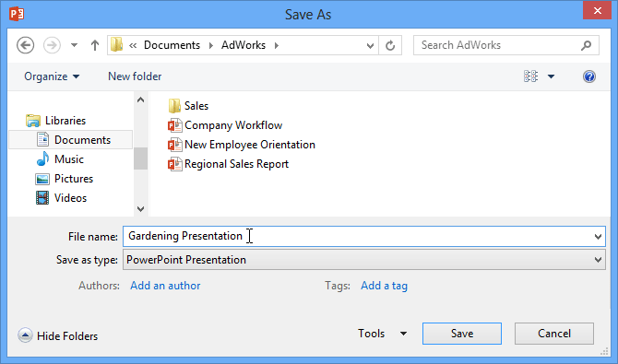Expand arrow after Documents in path

(x=211, y=46)
